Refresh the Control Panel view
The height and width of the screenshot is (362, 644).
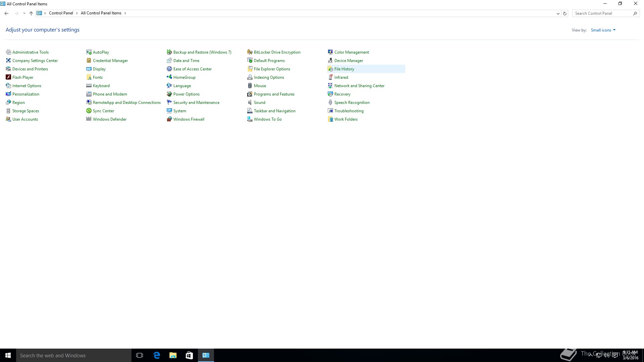565,13
